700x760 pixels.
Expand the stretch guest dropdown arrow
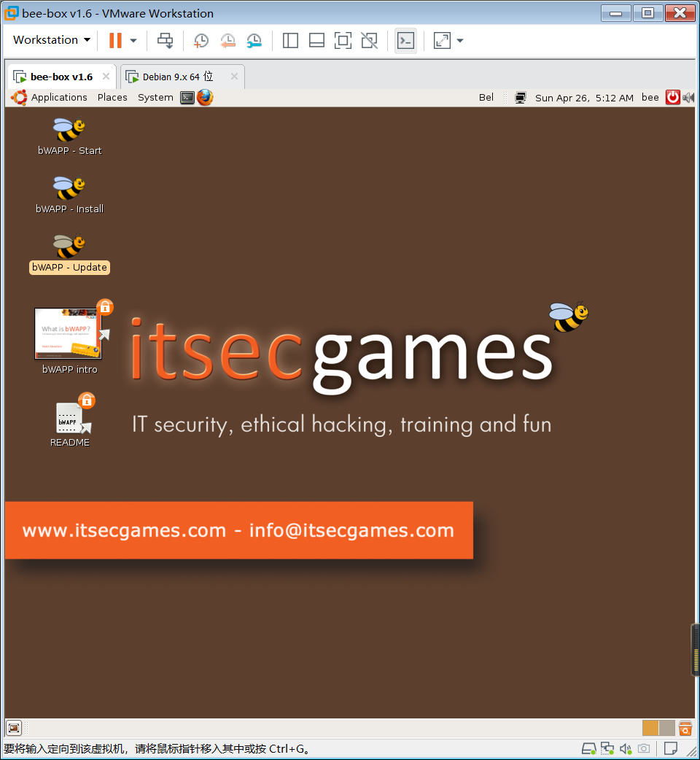tap(460, 41)
